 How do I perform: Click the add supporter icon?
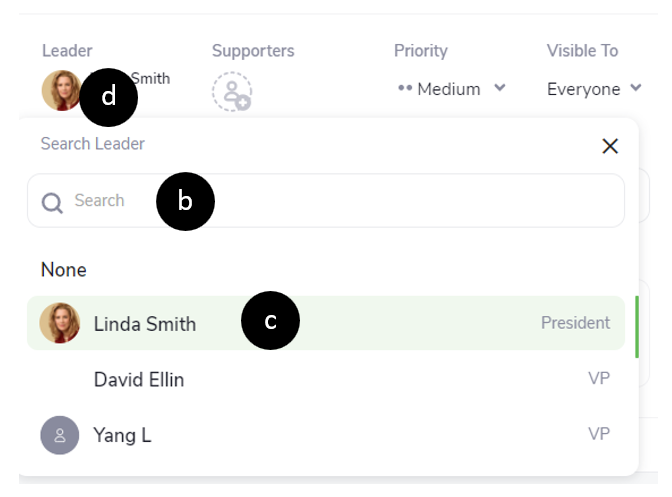click(x=232, y=92)
